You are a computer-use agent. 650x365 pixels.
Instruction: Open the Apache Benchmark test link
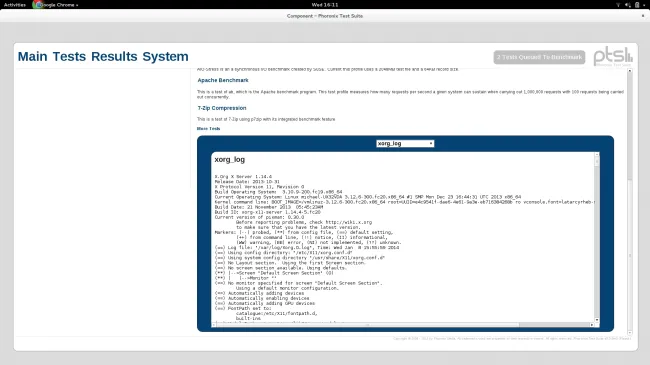(223, 80)
